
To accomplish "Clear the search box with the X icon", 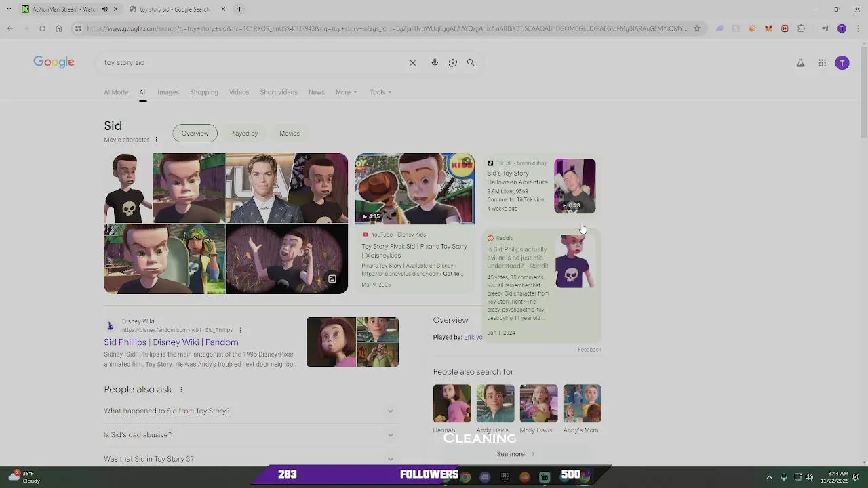I will tap(412, 62).
